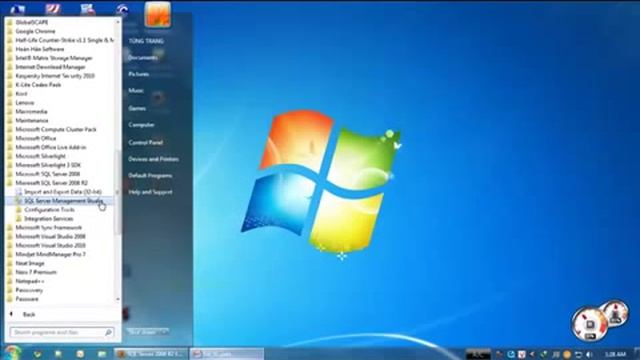This screenshot has height=360, width=640.
Task: Click the Search programs and files box
Action: [x=61, y=333]
